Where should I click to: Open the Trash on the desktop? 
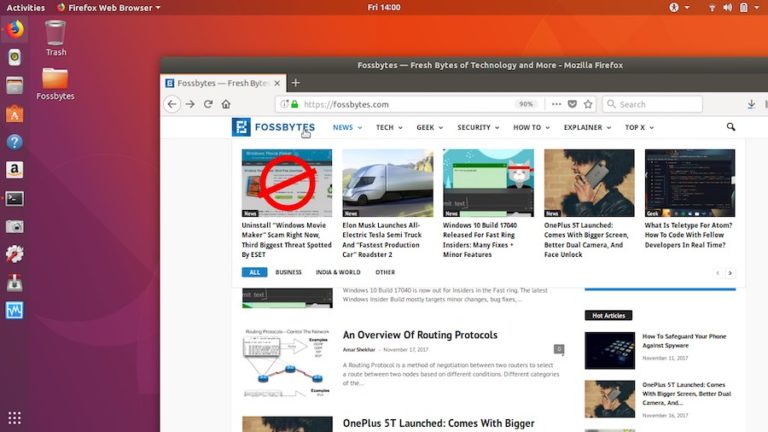click(55, 38)
